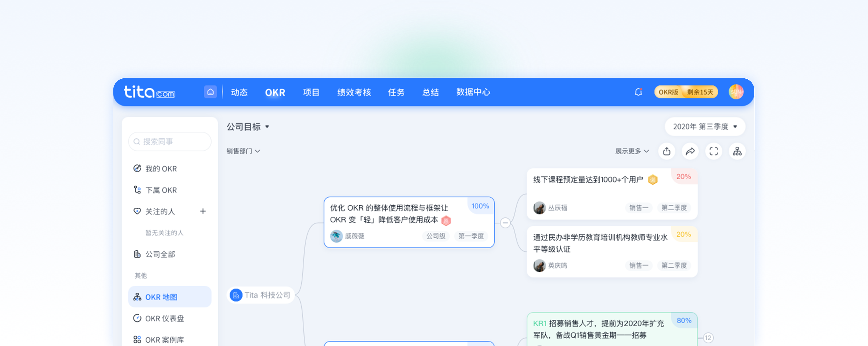The height and width of the screenshot is (346, 868).
Task: Click the red badge on 优化 OKR card
Action: click(x=446, y=221)
